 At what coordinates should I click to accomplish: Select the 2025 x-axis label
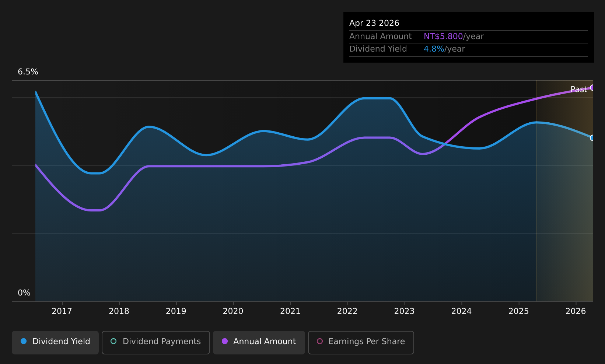pos(519,311)
